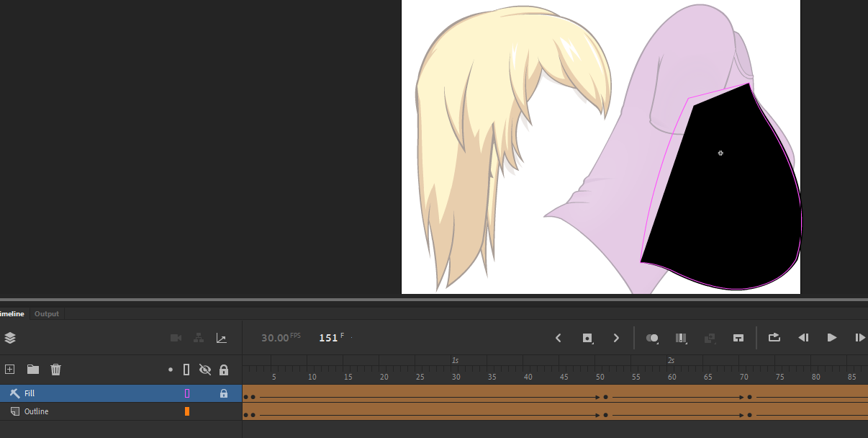Click the center frame icon
Viewport: 868px width, 438px height.
point(738,338)
